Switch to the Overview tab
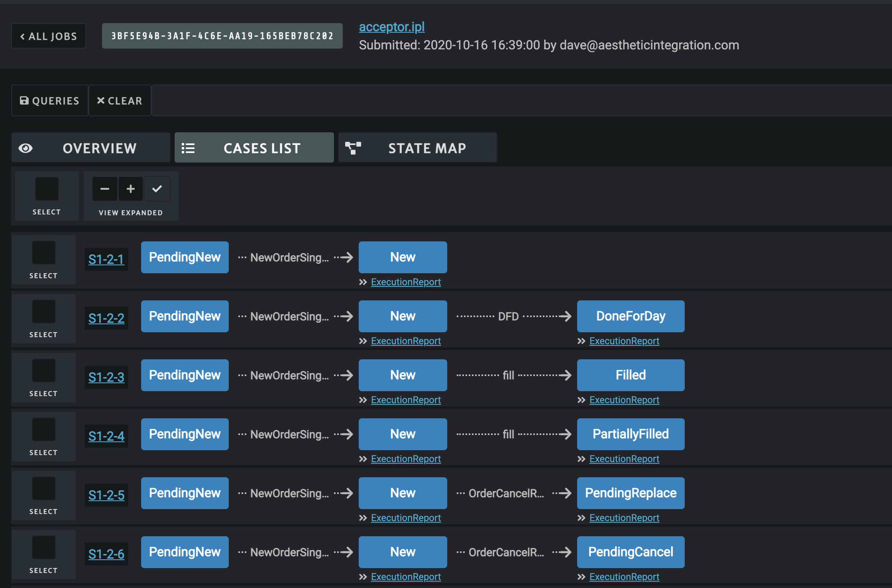 tap(91, 148)
